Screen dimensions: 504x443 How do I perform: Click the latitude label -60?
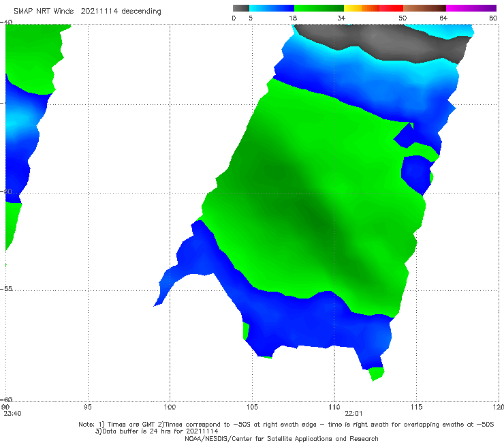tap(6, 399)
